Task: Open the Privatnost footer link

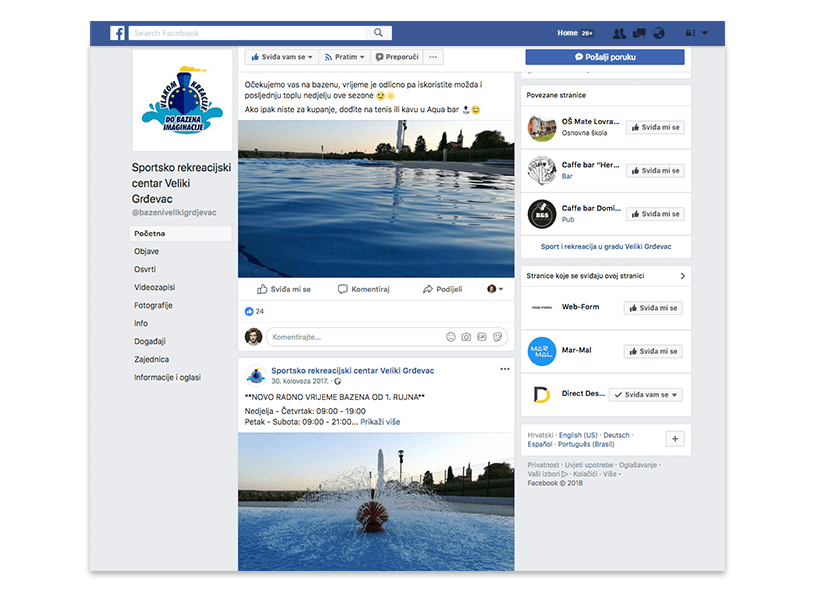Action: click(x=543, y=465)
